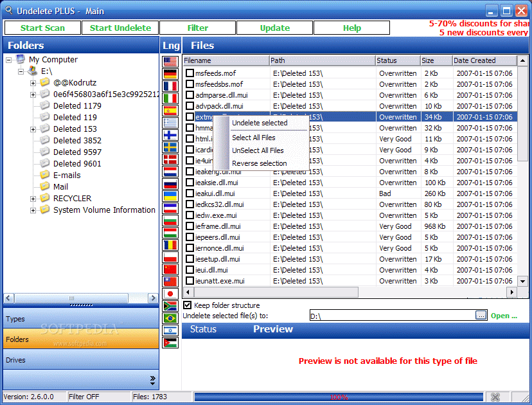The image size is (532, 405).
Task: Click UnSelect All Files in context menu
Action: tap(258, 150)
